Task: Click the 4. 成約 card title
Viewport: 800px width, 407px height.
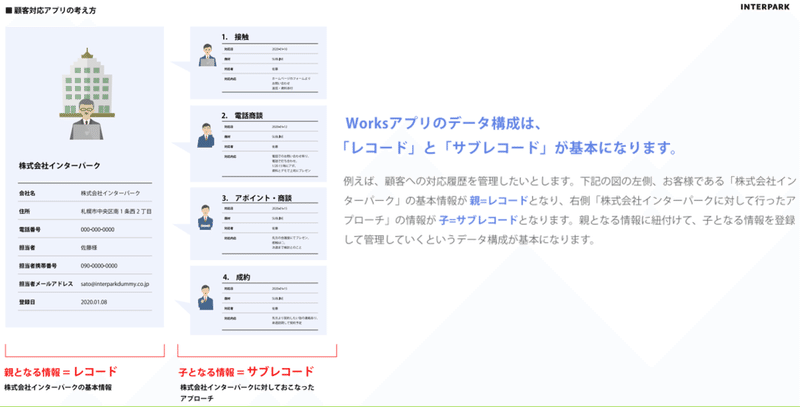Action: click(236, 277)
